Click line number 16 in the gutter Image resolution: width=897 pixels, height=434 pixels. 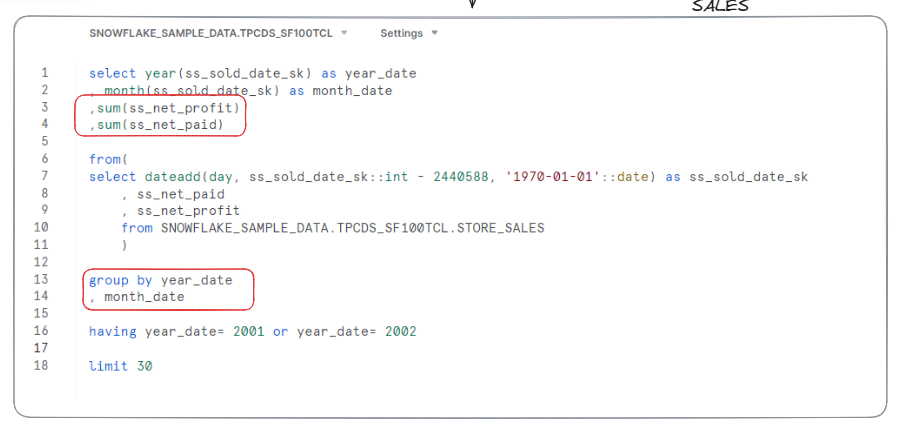(x=41, y=331)
